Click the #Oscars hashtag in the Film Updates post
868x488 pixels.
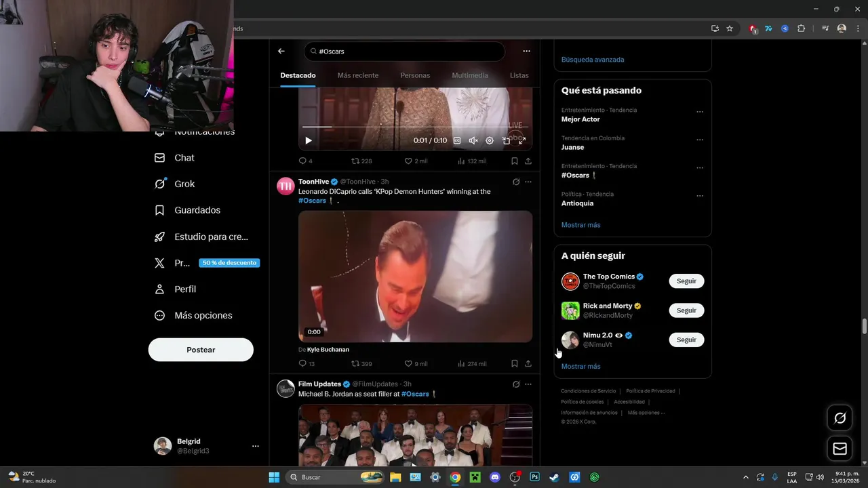coord(415,394)
